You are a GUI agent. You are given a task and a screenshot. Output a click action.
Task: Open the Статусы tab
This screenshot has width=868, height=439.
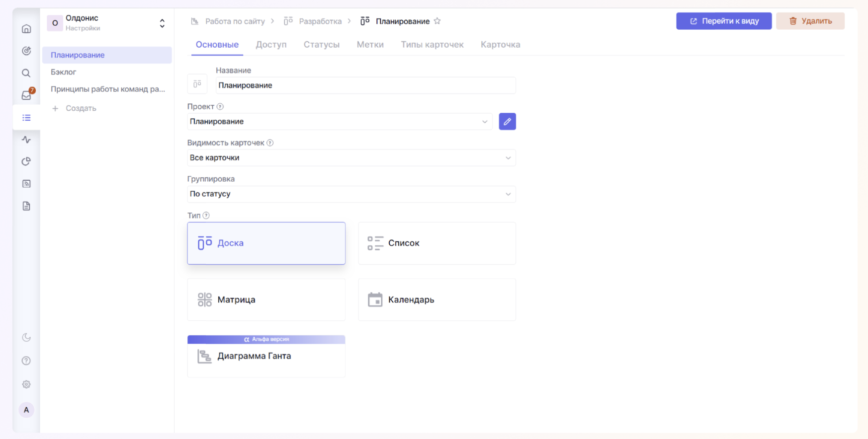point(321,45)
